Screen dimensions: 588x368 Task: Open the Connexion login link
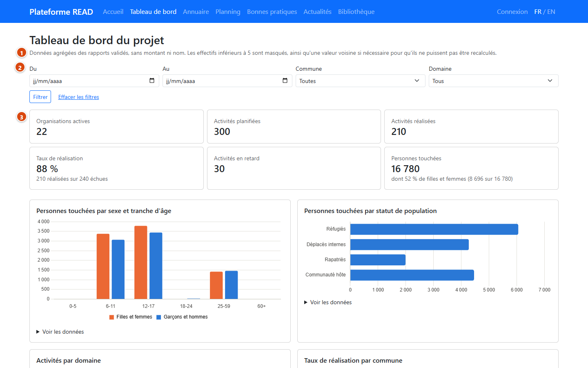click(x=512, y=11)
